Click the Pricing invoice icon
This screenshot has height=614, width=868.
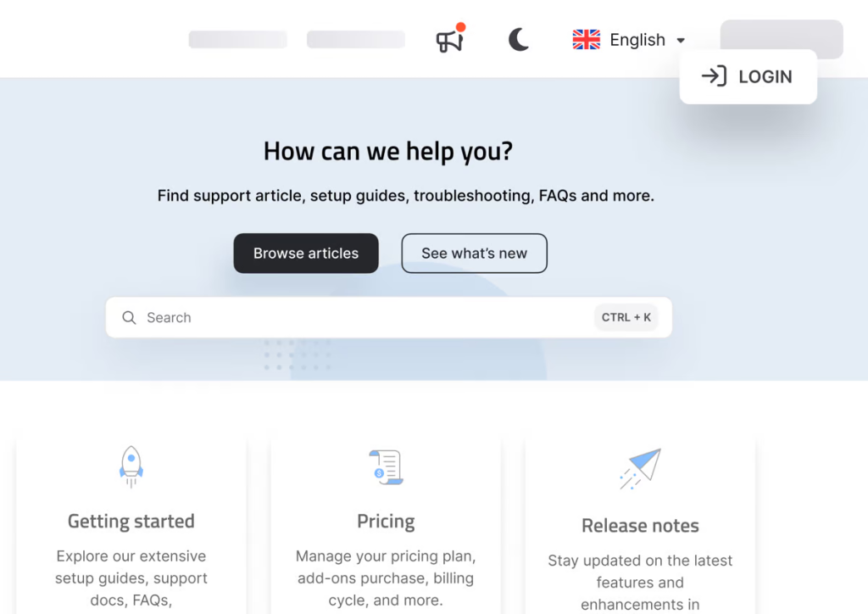(x=386, y=467)
